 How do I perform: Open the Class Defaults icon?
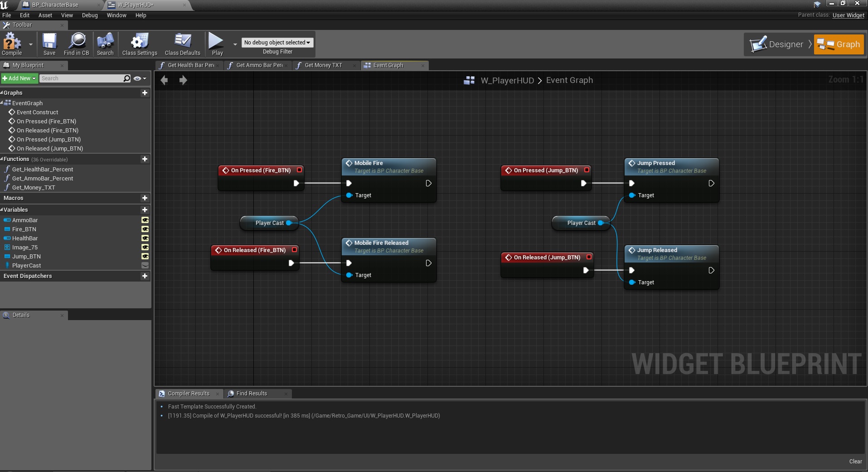point(182,44)
